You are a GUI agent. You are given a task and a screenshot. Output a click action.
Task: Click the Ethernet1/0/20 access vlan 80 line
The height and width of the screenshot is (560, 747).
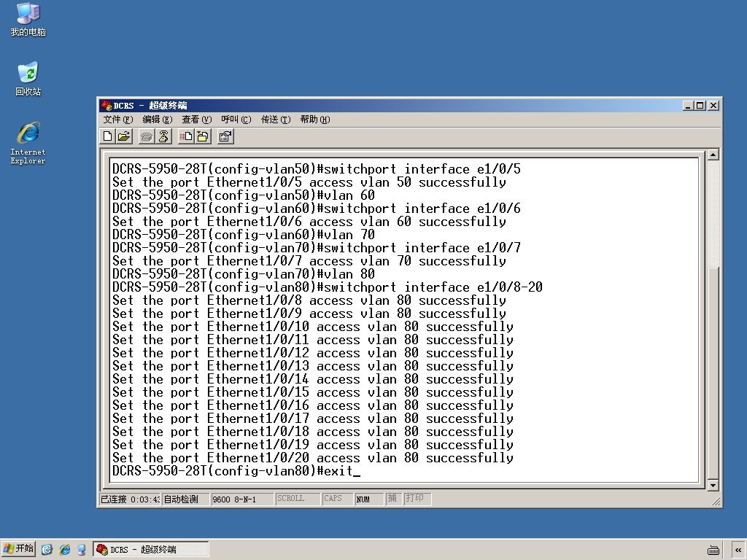click(x=312, y=458)
